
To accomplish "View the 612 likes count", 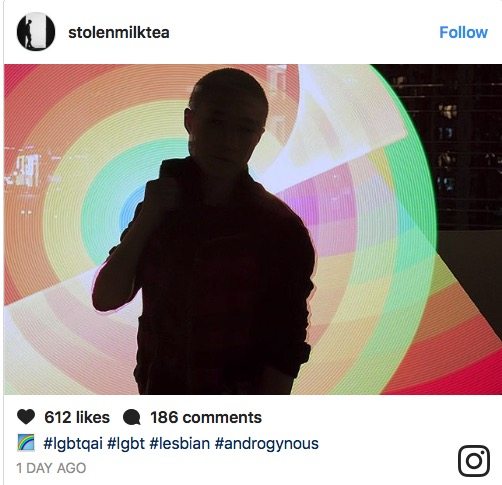I will (x=77, y=417).
